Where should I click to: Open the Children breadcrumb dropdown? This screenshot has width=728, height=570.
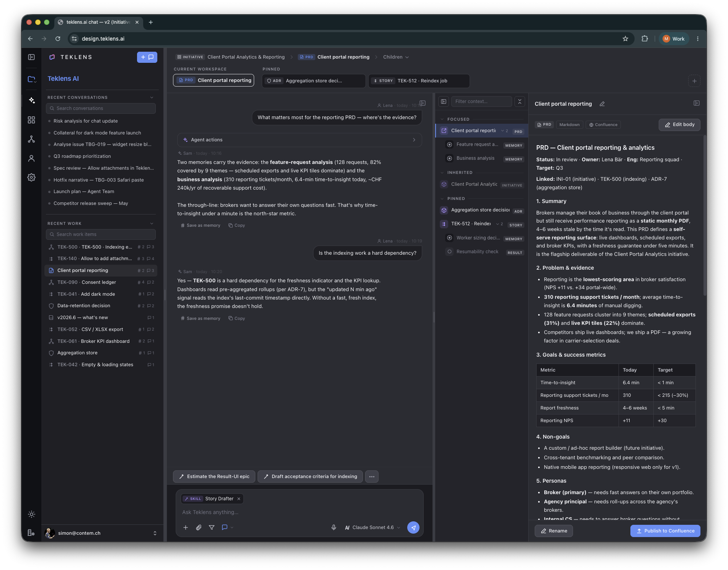coord(396,57)
